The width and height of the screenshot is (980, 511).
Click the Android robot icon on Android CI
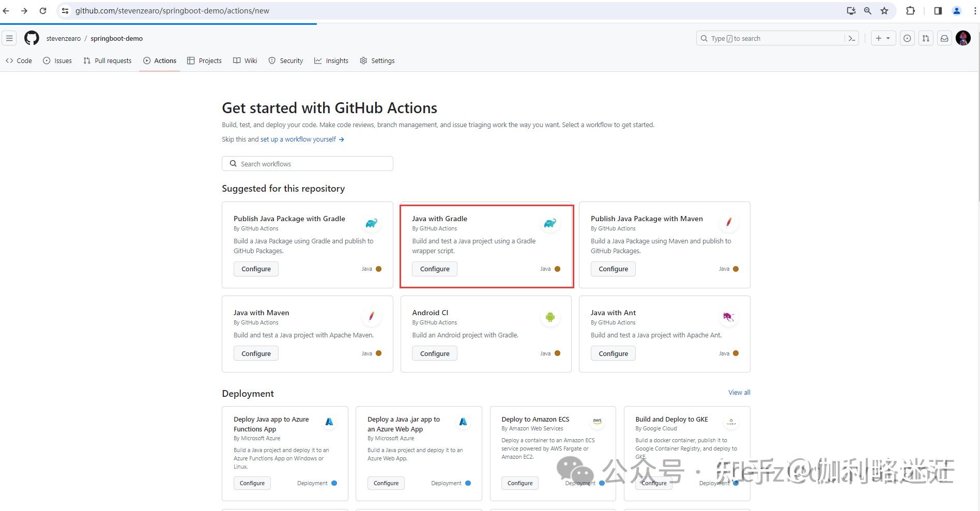click(x=549, y=317)
